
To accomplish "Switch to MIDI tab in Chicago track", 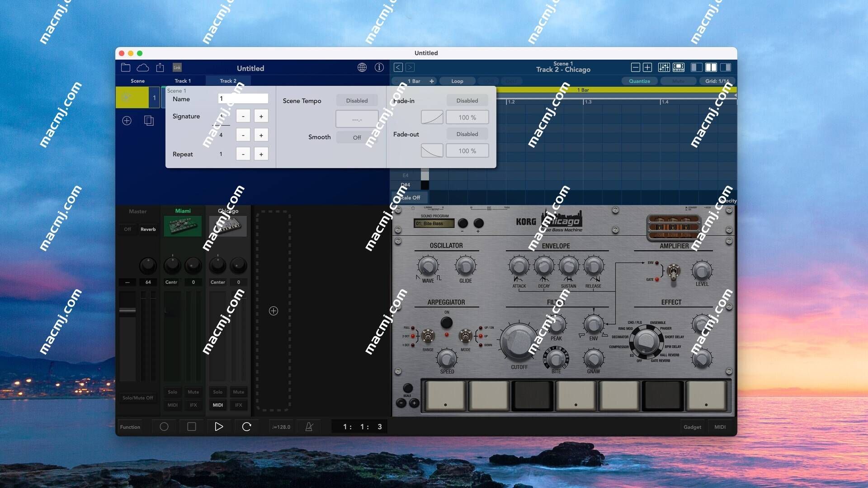I will (x=217, y=405).
